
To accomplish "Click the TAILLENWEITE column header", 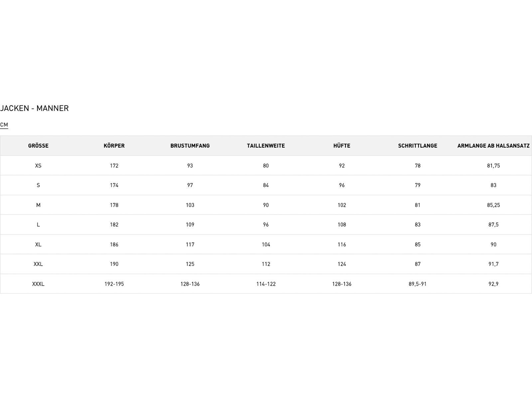I will [x=266, y=146].
